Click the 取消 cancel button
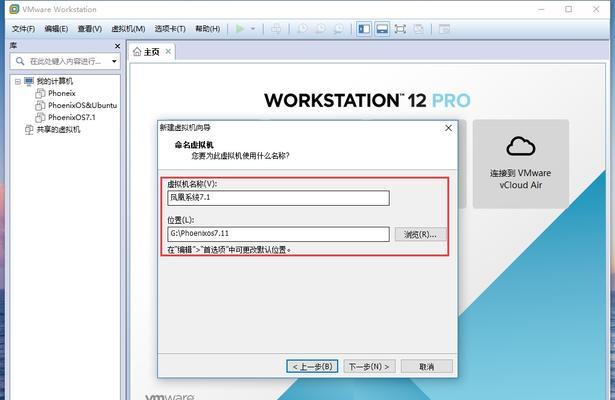 [x=427, y=367]
